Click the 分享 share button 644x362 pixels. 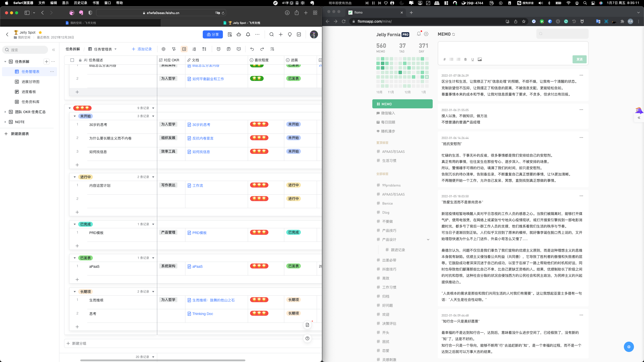(x=213, y=34)
